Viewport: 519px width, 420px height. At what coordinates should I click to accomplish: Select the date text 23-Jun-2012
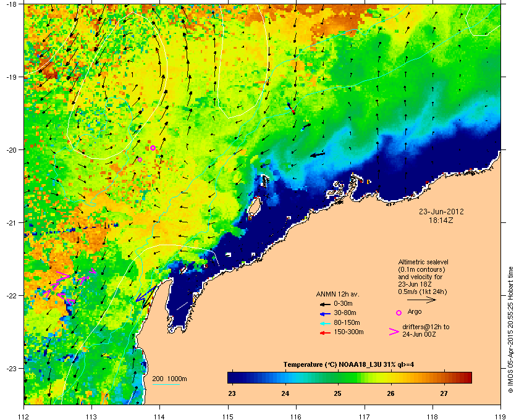[441, 212]
